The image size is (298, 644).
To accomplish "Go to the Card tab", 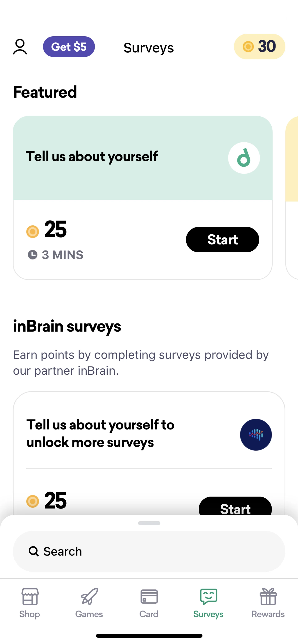I will (x=149, y=603).
